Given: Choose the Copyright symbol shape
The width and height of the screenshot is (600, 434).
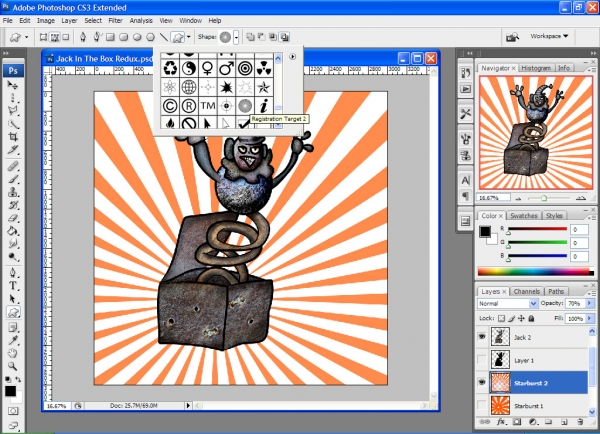Looking at the screenshot, I should (170, 106).
